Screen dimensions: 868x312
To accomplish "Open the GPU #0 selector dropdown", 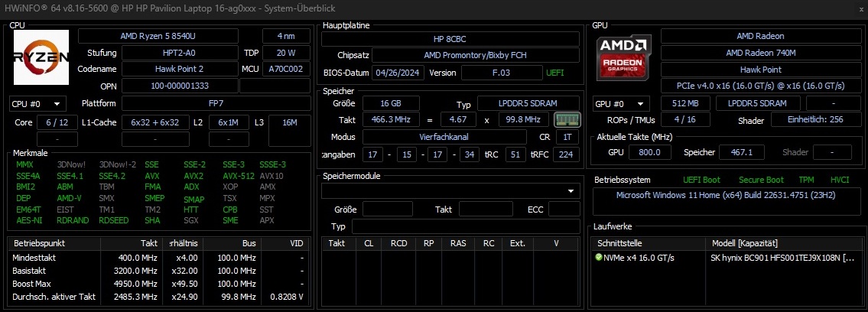I will [620, 103].
